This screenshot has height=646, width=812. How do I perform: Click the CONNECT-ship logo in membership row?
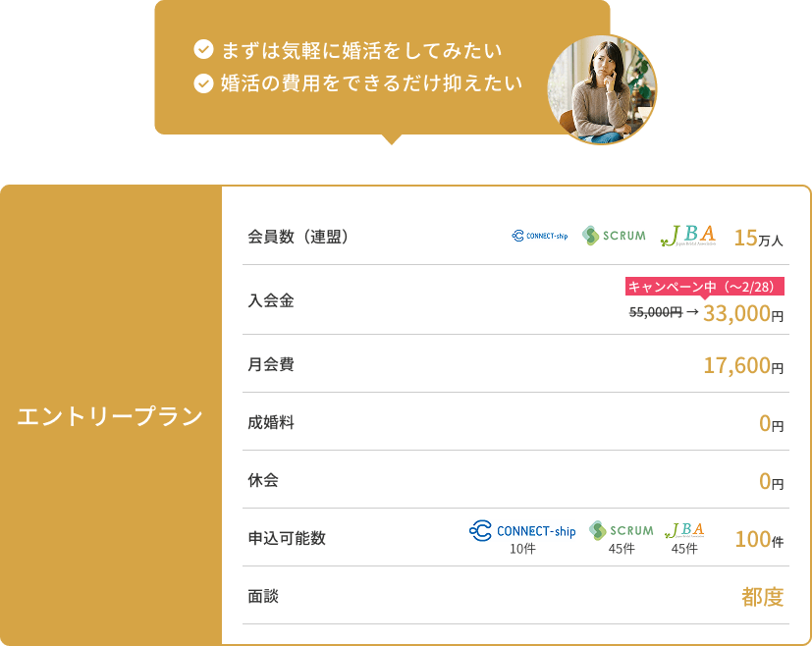540,236
